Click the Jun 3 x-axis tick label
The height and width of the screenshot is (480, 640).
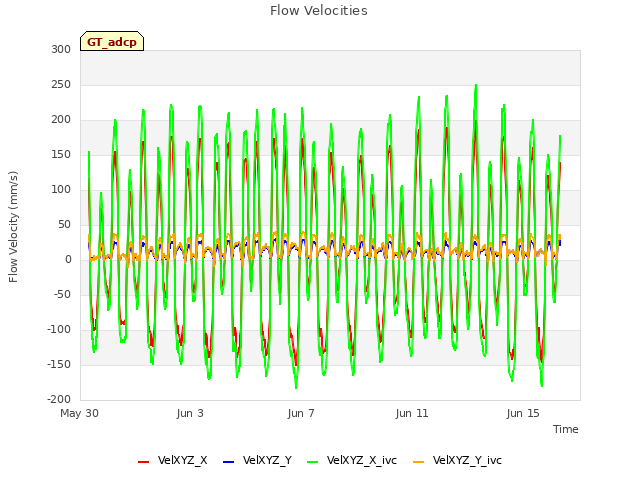tap(190, 413)
